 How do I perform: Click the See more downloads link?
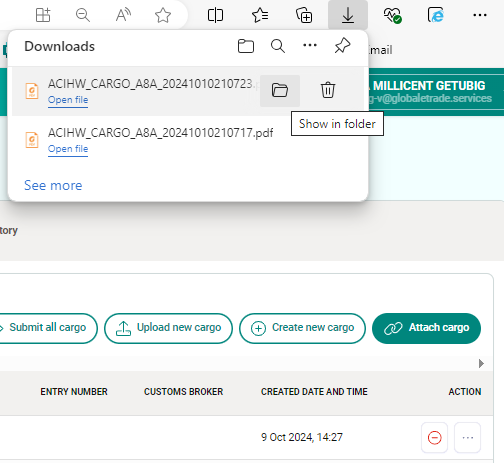[x=53, y=185]
